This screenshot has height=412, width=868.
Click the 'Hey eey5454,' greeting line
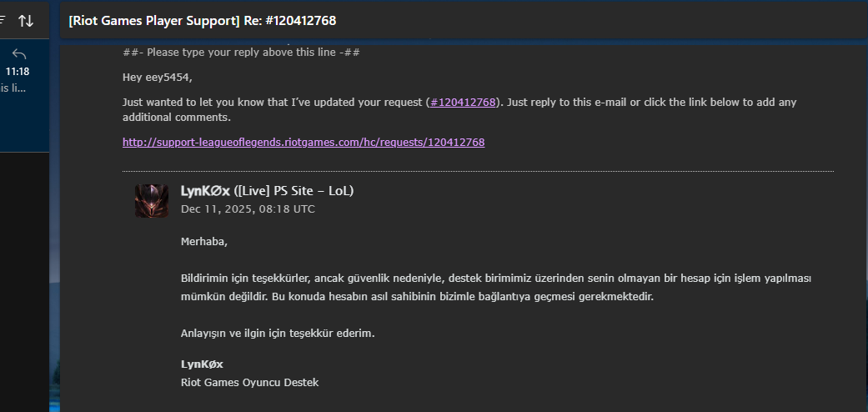pos(158,78)
